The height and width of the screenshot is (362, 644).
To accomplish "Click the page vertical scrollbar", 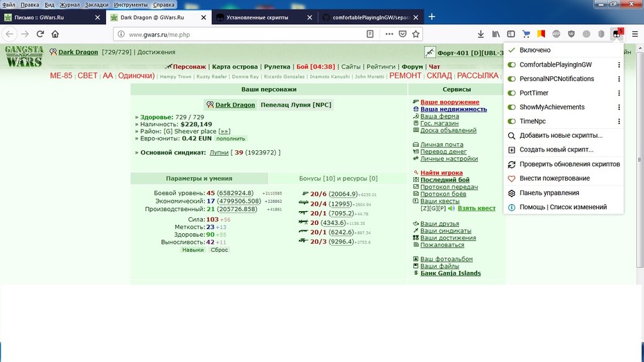I will pos(640,159).
